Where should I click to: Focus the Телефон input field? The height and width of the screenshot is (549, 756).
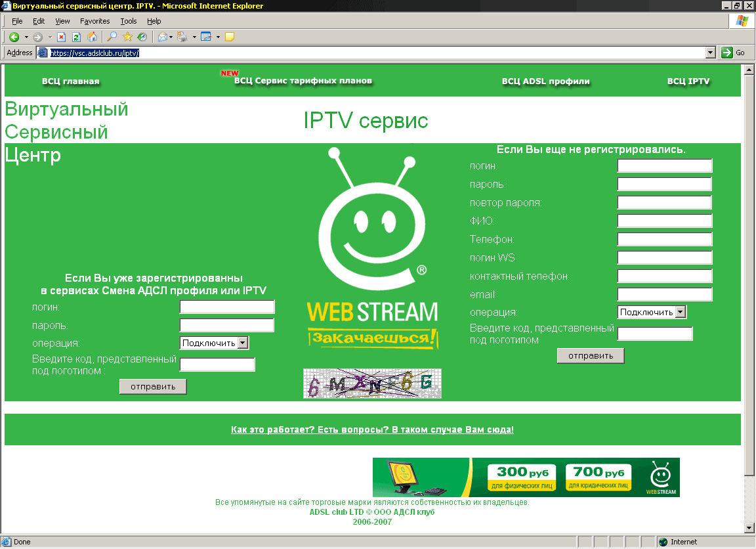(x=665, y=239)
